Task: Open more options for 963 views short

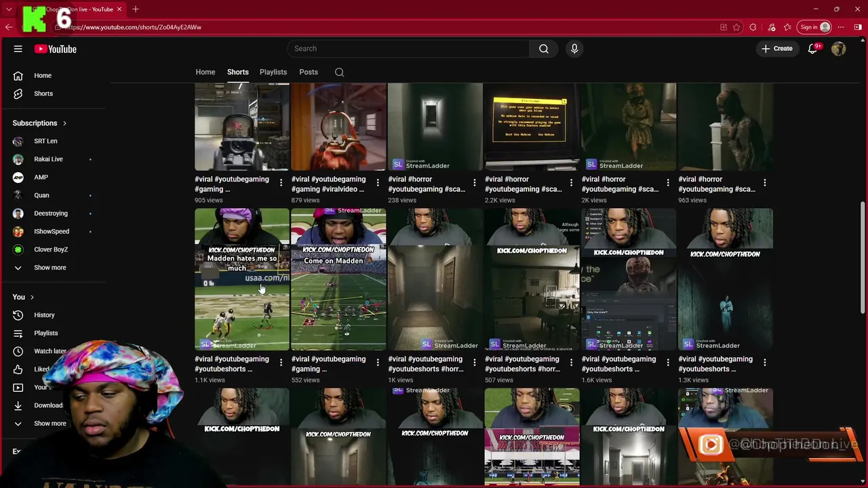Action: pyautogui.click(x=764, y=183)
